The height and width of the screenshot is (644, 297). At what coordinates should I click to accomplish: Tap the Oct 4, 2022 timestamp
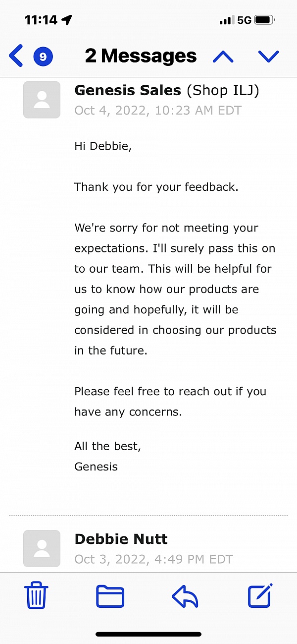[158, 110]
